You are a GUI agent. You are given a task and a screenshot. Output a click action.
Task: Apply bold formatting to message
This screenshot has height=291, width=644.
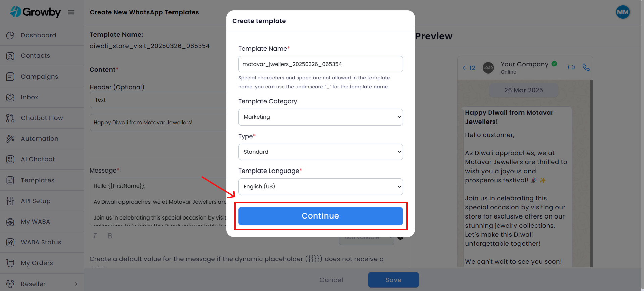[x=110, y=236]
